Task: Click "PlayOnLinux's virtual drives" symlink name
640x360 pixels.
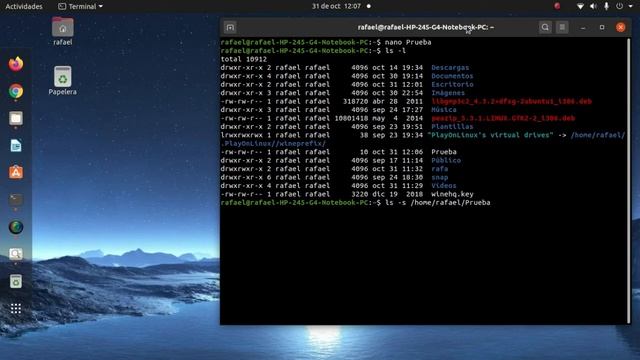Action: tap(490, 135)
